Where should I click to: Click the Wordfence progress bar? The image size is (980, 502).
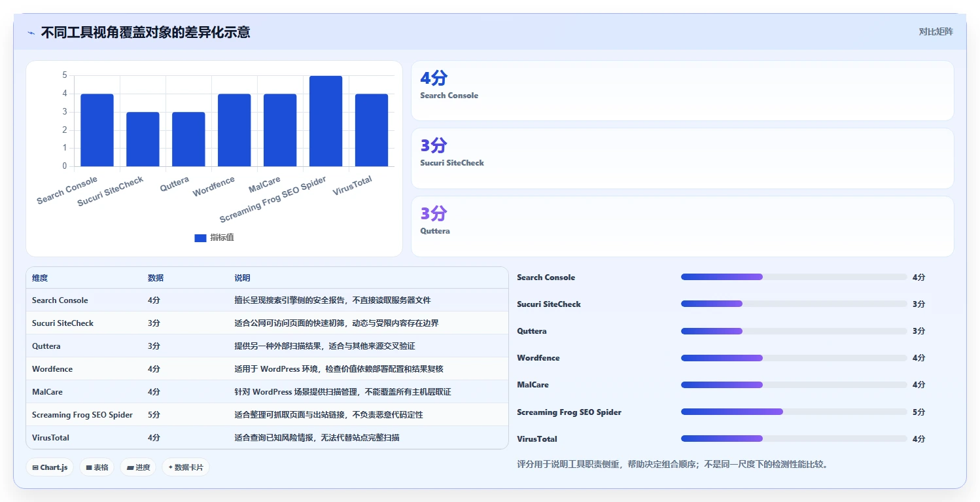pyautogui.click(x=794, y=358)
